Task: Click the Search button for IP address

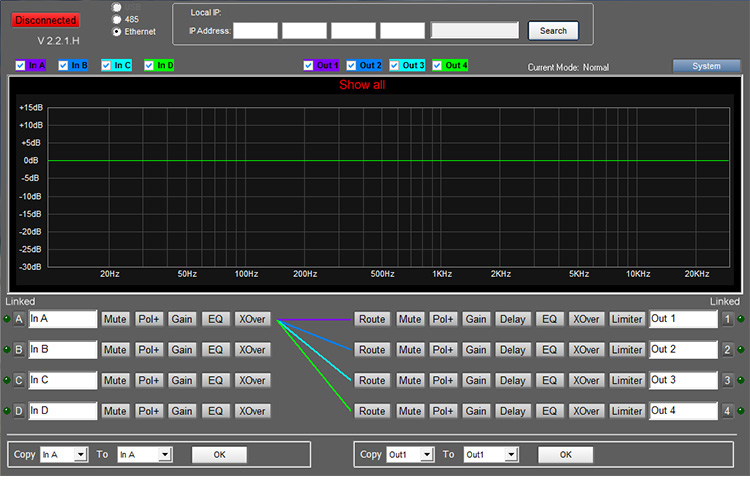Action: coord(553,31)
